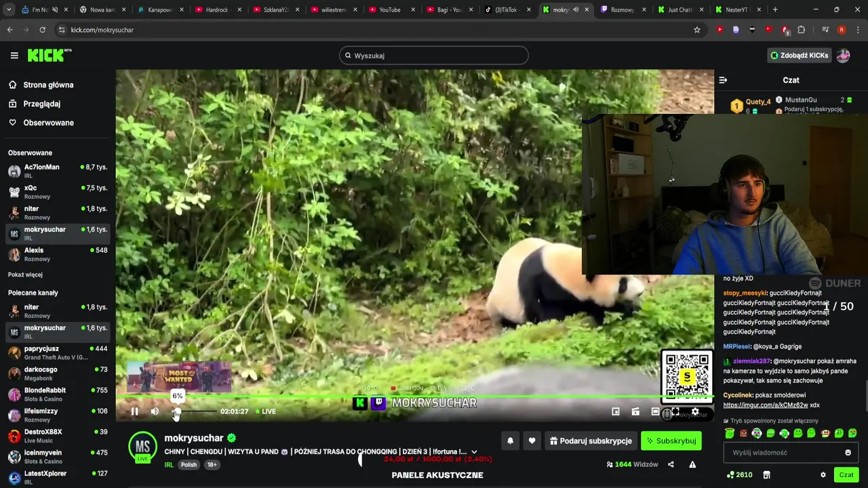Open BlondeRabbit recommended channel
The height and width of the screenshot is (488, 868).
(x=58, y=394)
